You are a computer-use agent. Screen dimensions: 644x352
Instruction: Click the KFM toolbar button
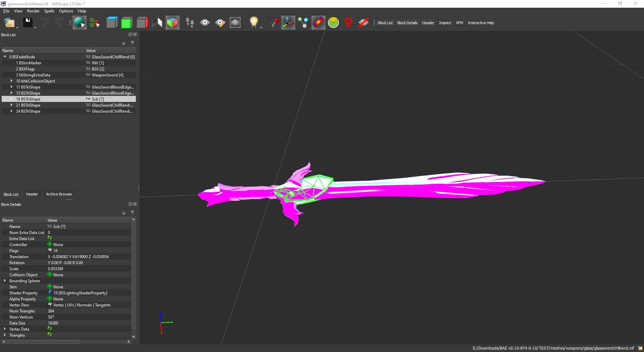[460, 23]
